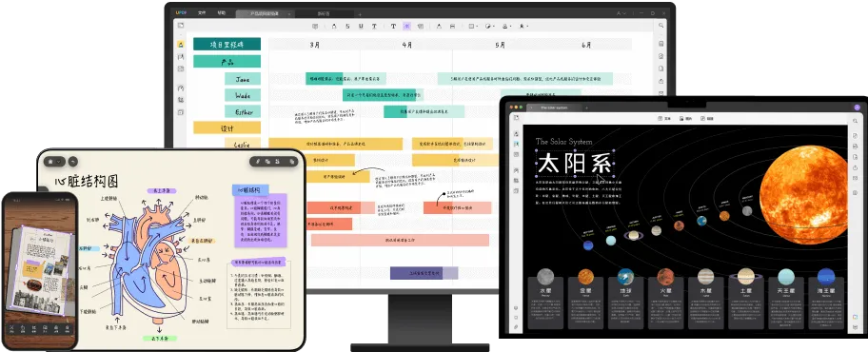Open comment mode in monitor's left sidebar

pos(181,45)
